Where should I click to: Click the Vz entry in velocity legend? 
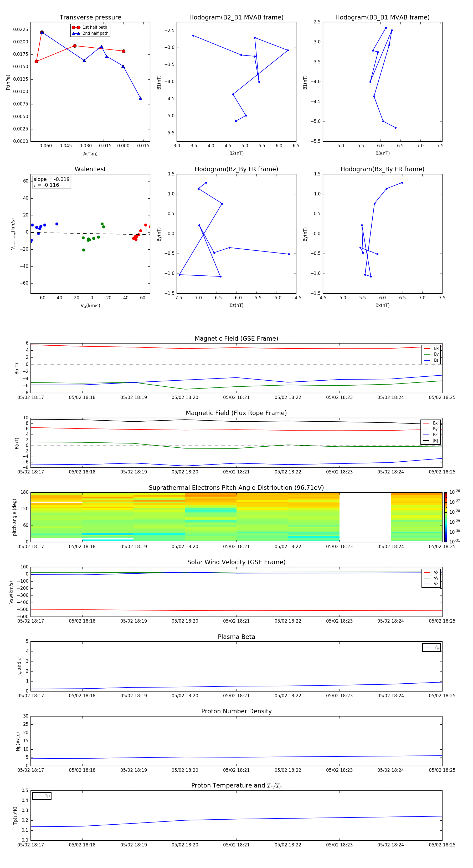pos(431,584)
